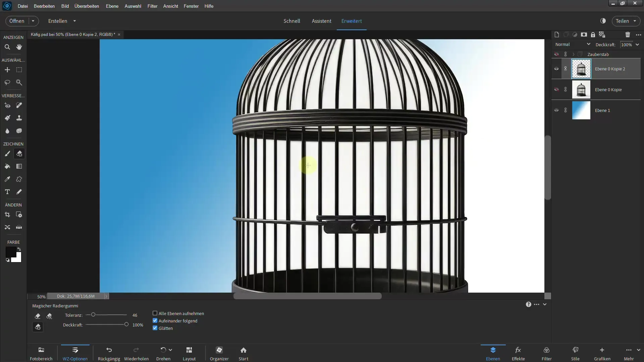Open the Normal blend mode dropdown
The height and width of the screenshot is (362, 644).
tap(573, 44)
